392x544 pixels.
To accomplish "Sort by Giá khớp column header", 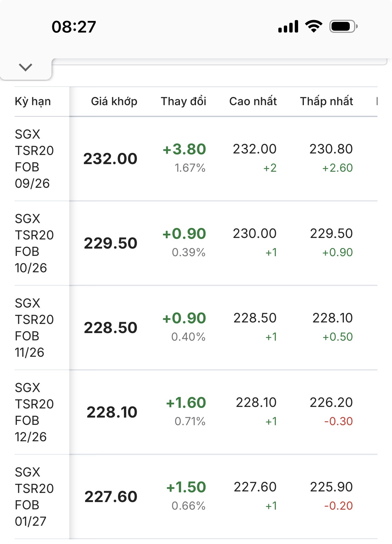I will click(x=114, y=102).
